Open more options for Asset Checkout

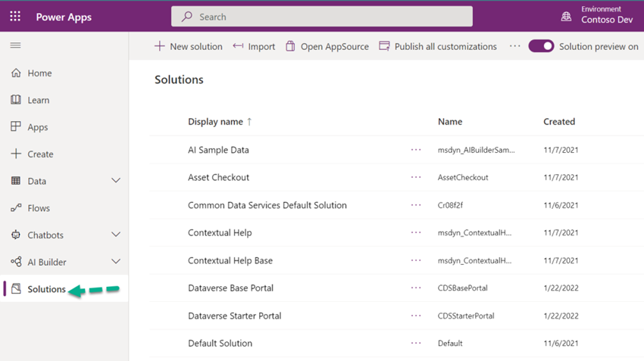tap(416, 177)
